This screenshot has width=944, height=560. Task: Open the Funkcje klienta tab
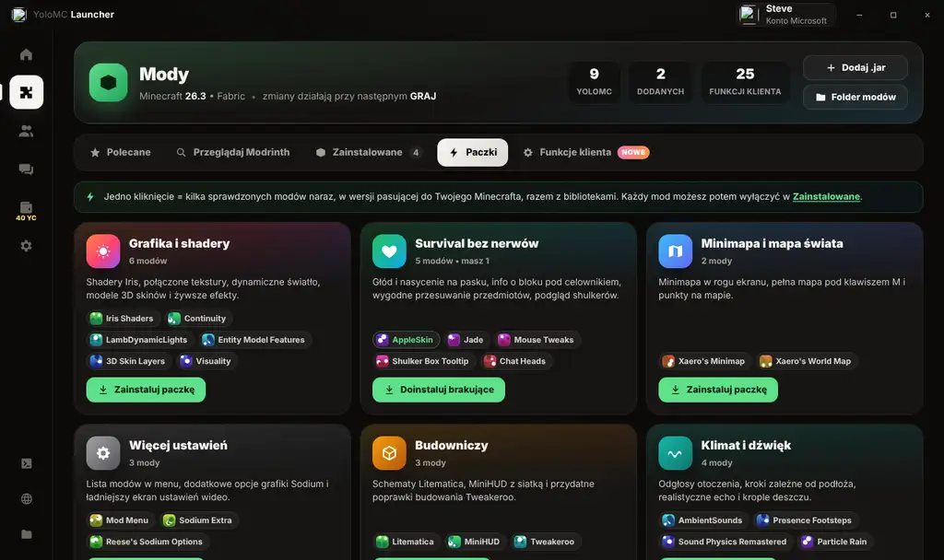[585, 152]
